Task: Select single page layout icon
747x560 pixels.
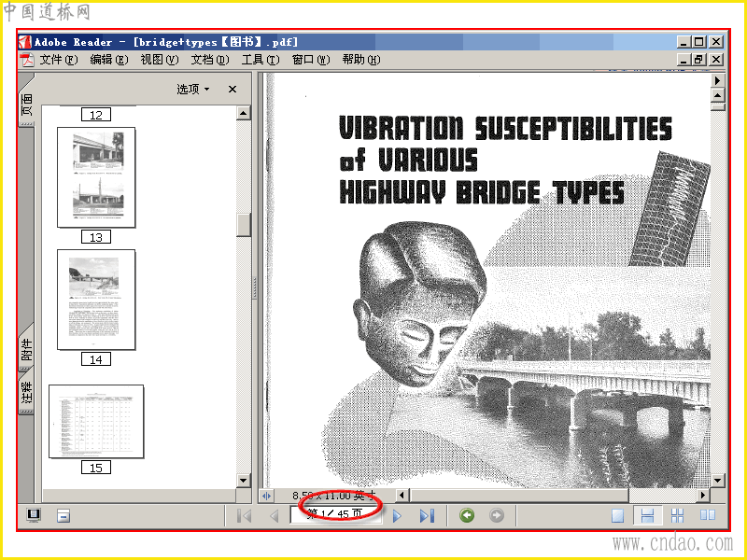Action: pyautogui.click(x=618, y=516)
